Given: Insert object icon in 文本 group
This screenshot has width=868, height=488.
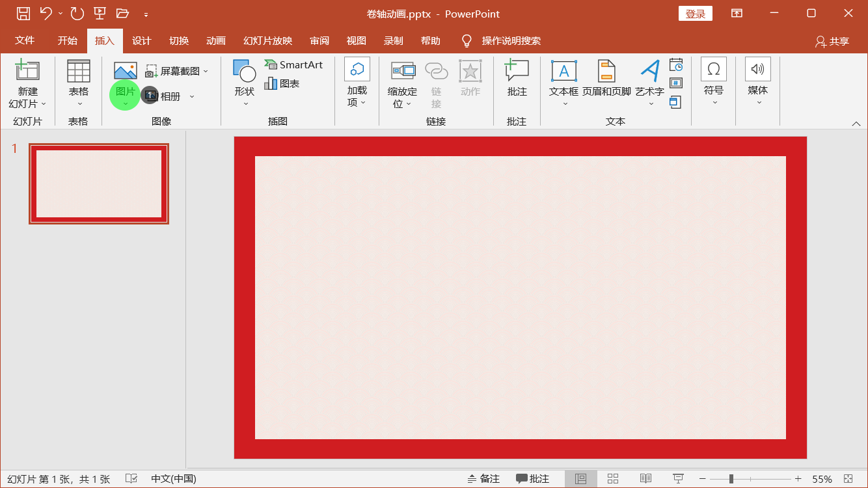Looking at the screenshot, I should pos(675,102).
